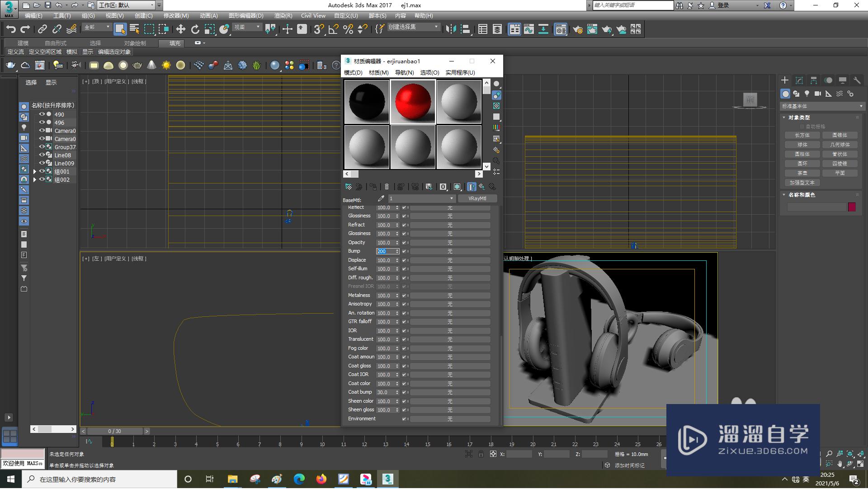Toggle visibility of Group37
Viewport: 868px width, 489px height.
coord(42,147)
